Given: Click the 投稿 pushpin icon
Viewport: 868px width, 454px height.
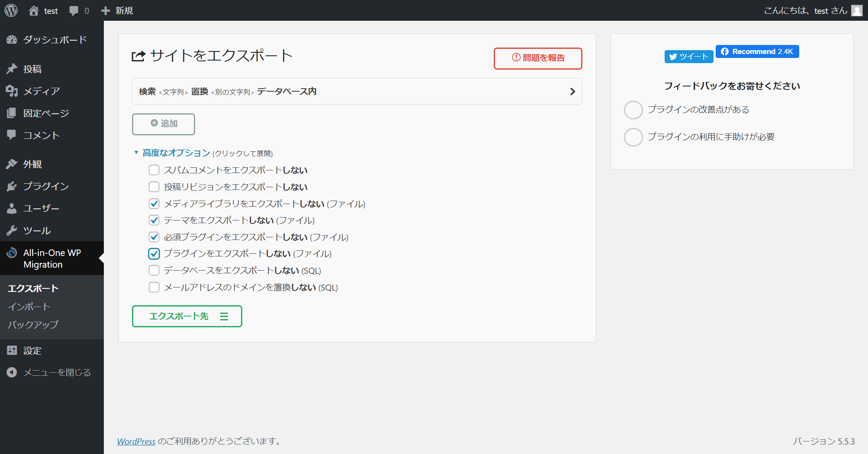Looking at the screenshot, I should pos(12,69).
